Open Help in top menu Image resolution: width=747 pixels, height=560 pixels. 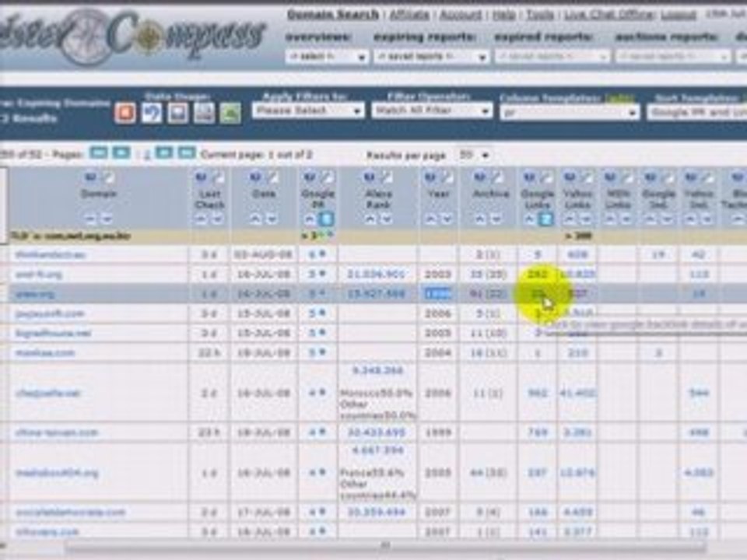click(x=503, y=15)
